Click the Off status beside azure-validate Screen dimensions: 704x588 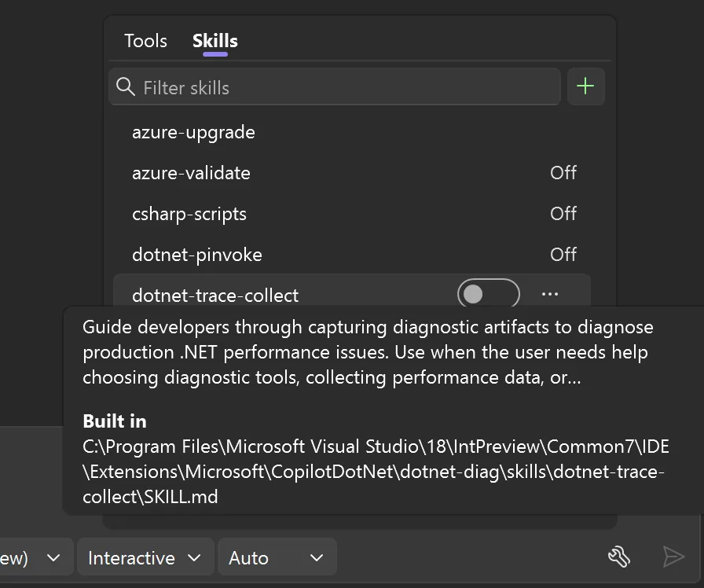[563, 173]
